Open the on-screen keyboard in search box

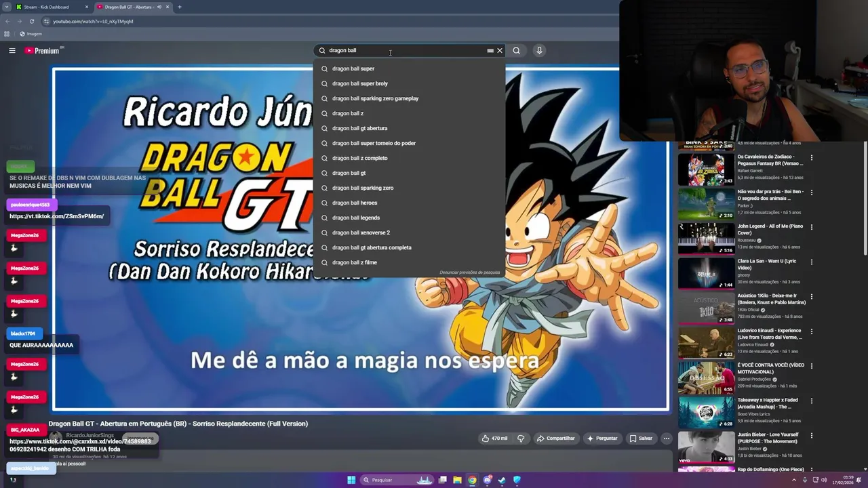[x=490, y=50]
